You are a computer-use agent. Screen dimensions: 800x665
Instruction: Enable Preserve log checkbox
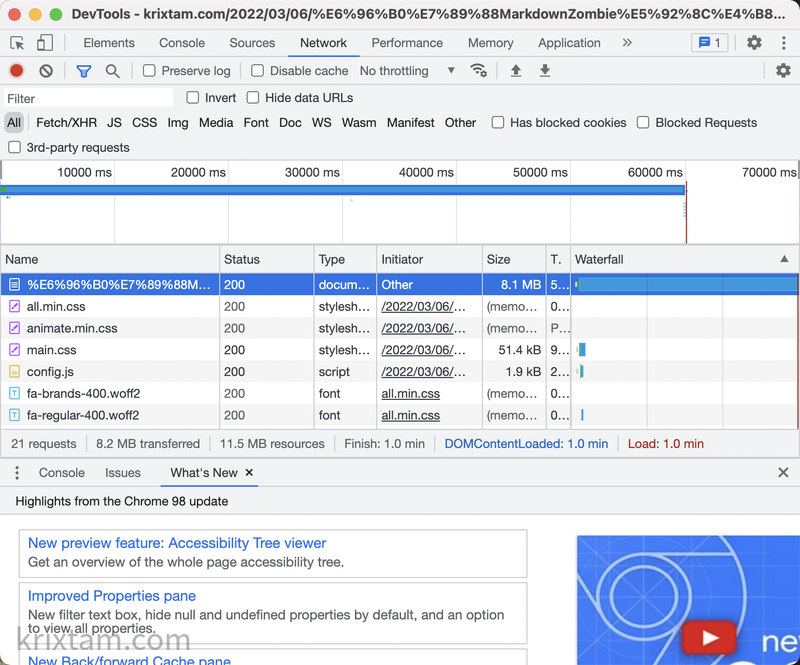tap(149, 70)
